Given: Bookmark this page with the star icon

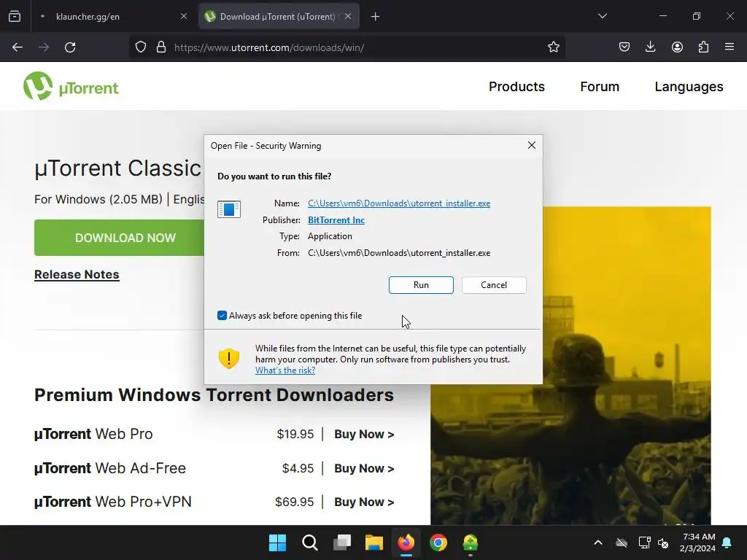Looking at the screenshot, I should [x=553, y=47].
